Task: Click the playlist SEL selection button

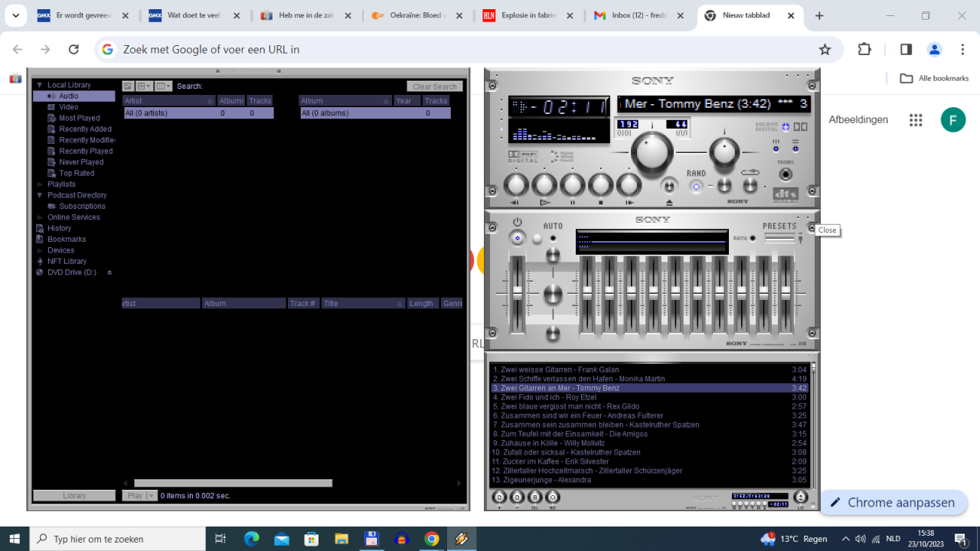Action: coord(535,497)
